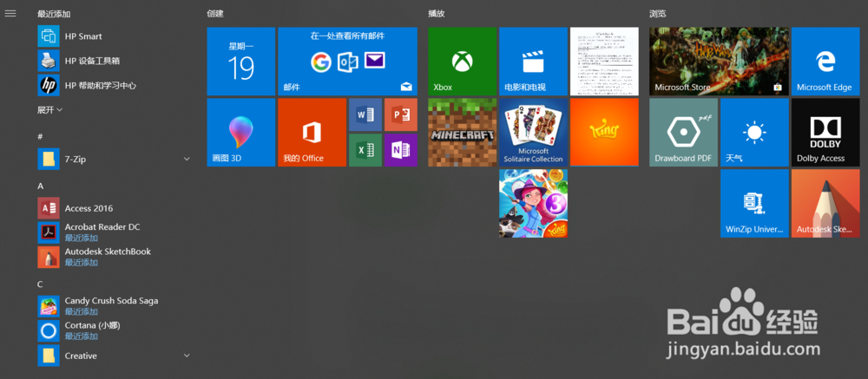Open the 画图 3D tile
The image size is (868, 379).
click(x=240, y=132)
